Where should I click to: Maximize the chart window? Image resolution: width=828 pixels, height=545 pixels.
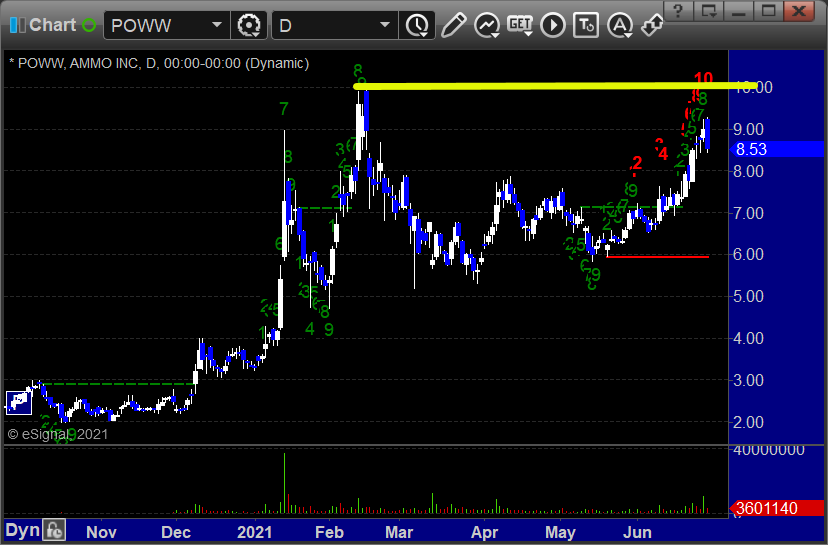769,11
